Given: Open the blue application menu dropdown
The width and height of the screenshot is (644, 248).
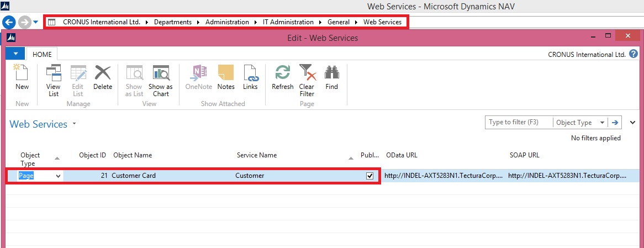Looking at the screenshot, I should [x=15, y=54].
